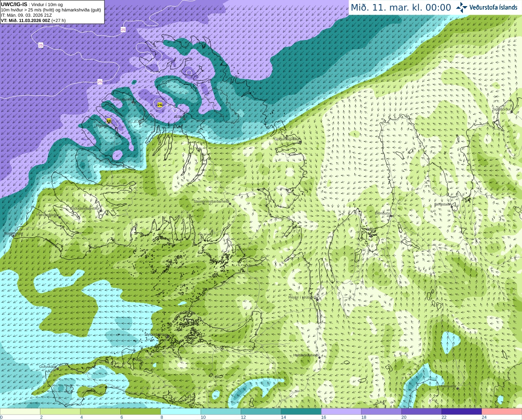The height and width of the screenshot is (420, 522).
Task: Click the Patreksfjörður station label
Action: point(48,214)
